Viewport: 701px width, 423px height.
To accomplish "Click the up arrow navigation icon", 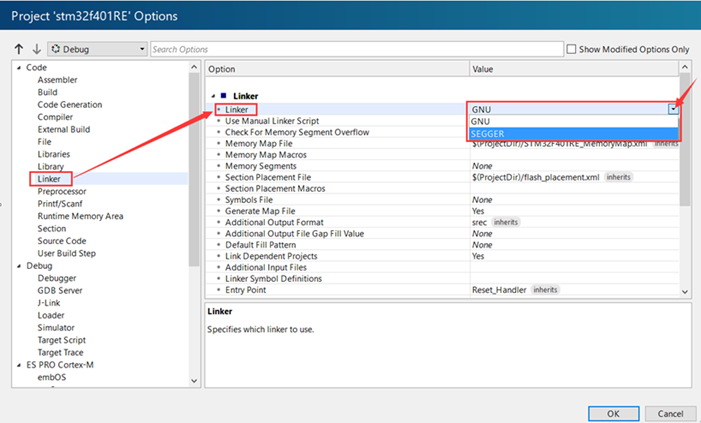I will pyautogui.click(x=19, y=49).
